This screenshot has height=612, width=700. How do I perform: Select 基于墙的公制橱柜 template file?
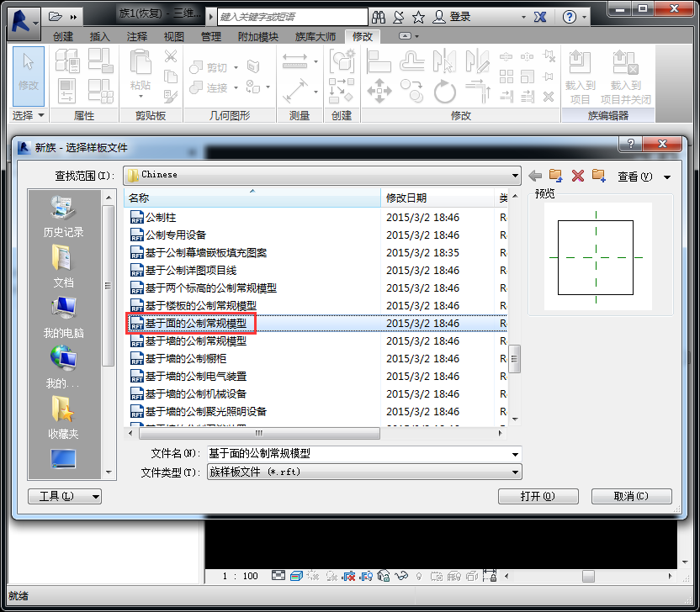[x=186, y=359]
